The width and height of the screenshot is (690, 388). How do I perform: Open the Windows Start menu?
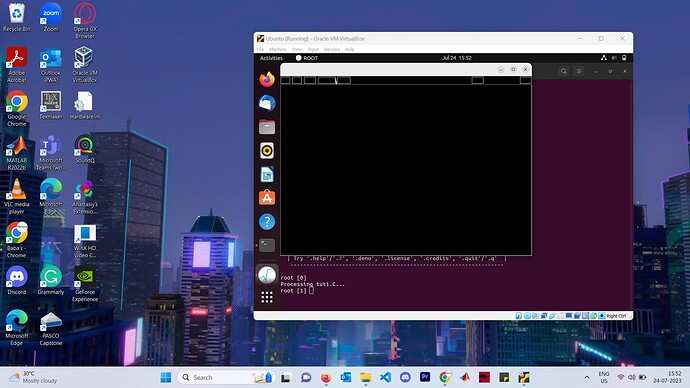click(x=166, y=377)
